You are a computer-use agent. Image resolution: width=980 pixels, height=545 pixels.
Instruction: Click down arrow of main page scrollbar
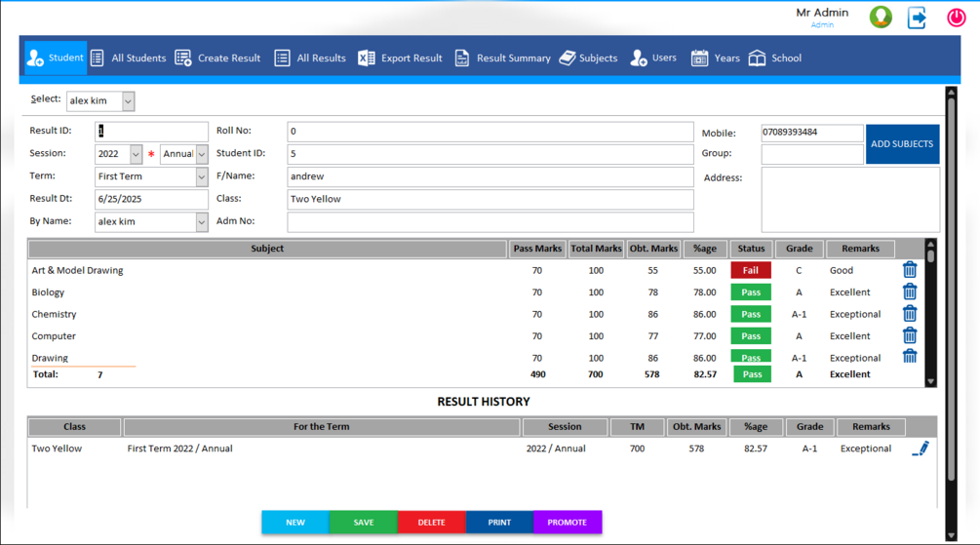coord(952,535)
